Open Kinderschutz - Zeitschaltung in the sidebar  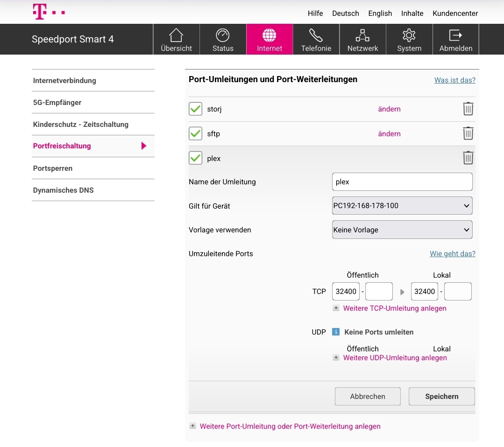93,124
